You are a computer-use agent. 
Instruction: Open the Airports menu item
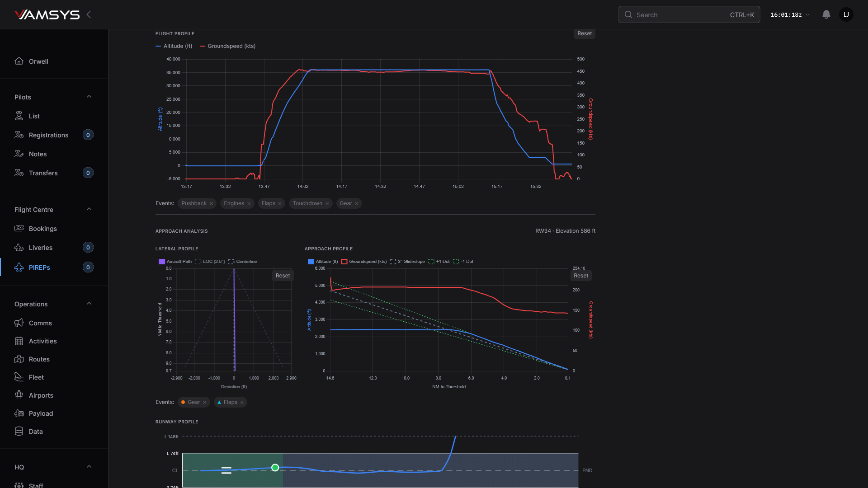pyautogui.click(x=41, y=395)
